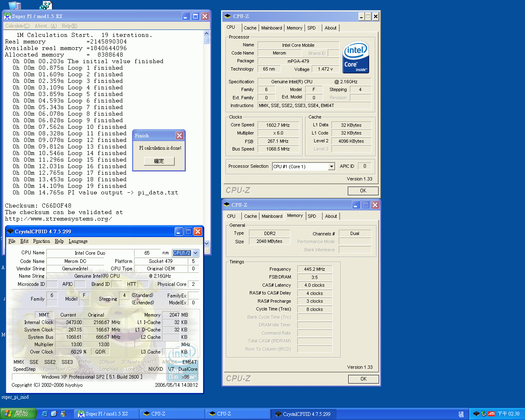Maximize the Super PI window
This screenshot has height=420, width=525.
pyautogui.click(x=195, y=16)
